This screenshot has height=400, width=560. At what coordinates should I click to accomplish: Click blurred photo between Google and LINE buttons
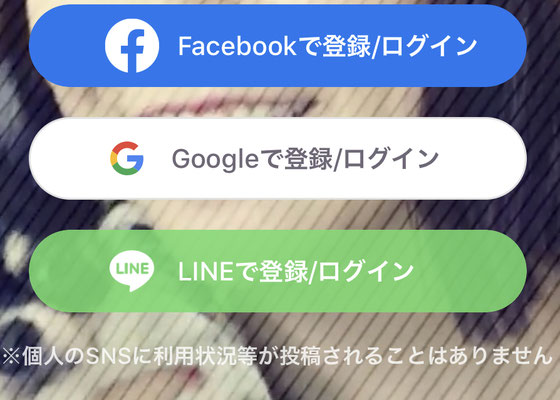278,215
